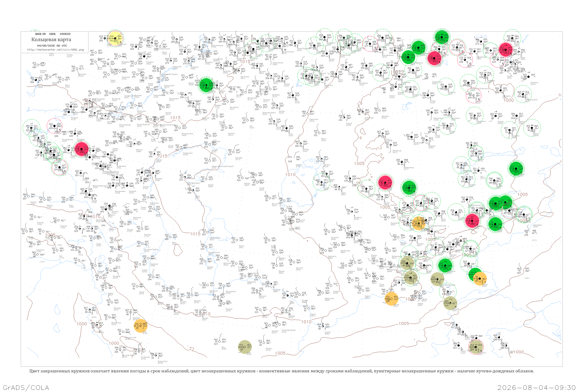The height and width of the screenshot is (392, 588).
Task: Select the orange circle with pressure 329 near Туркестан
Action: pyautogui.click(x=419, y=223)
